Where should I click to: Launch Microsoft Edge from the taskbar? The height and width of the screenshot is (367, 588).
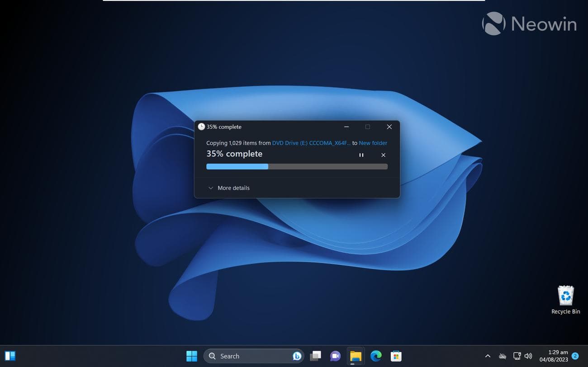pos(375,356)
